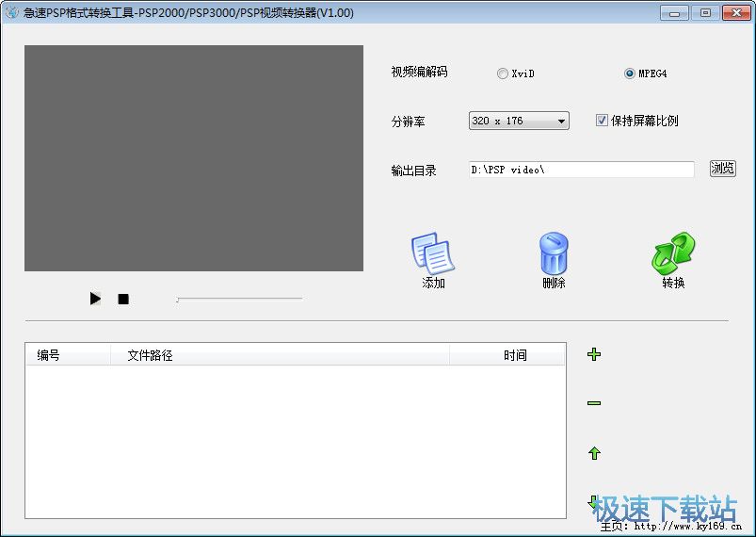Click the playback seek slider
This screenshot has height=537, width=756.
point(239,299)
